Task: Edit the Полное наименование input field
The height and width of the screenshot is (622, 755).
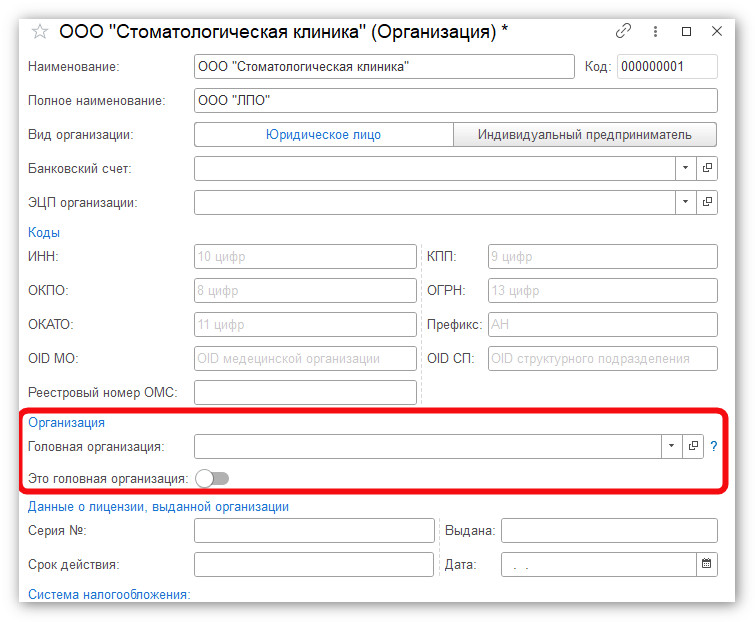Action: pos(456,100)
